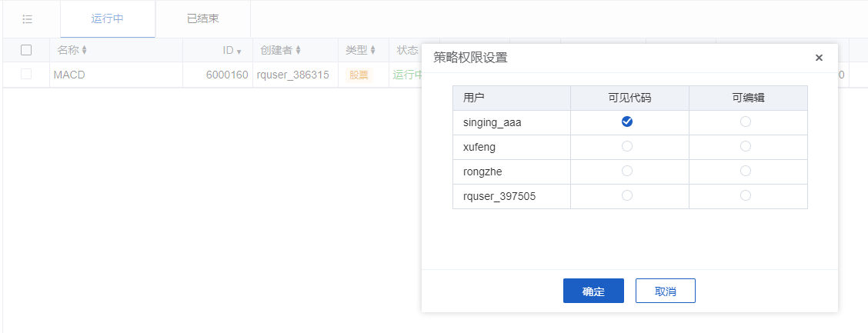Switch to the 运行中 tab
Viewport: 868px width, 333px height.
107,18
